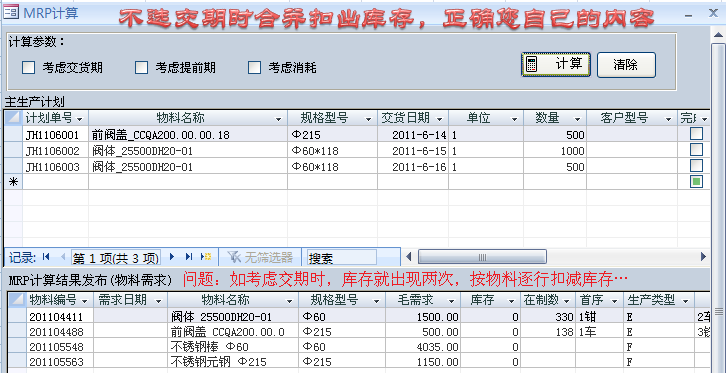Go to first record using navigation icon
Viewport: 726px width, 373px height.
(x=46, y=257)
